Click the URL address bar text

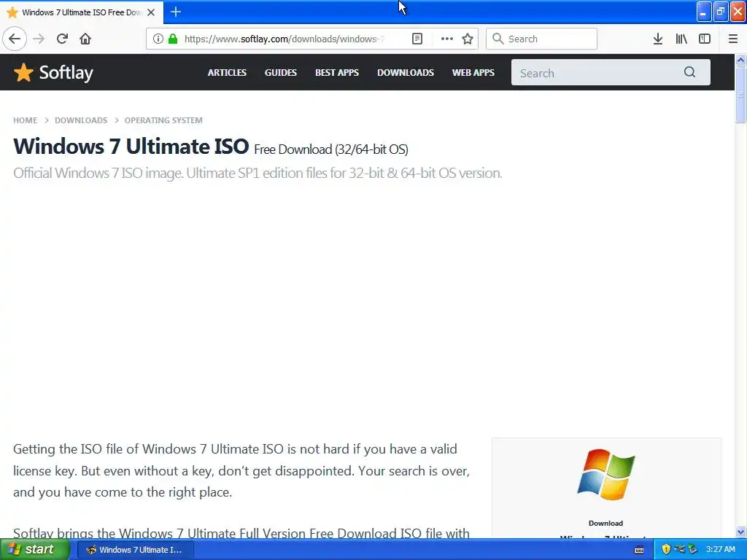(284, 39)
